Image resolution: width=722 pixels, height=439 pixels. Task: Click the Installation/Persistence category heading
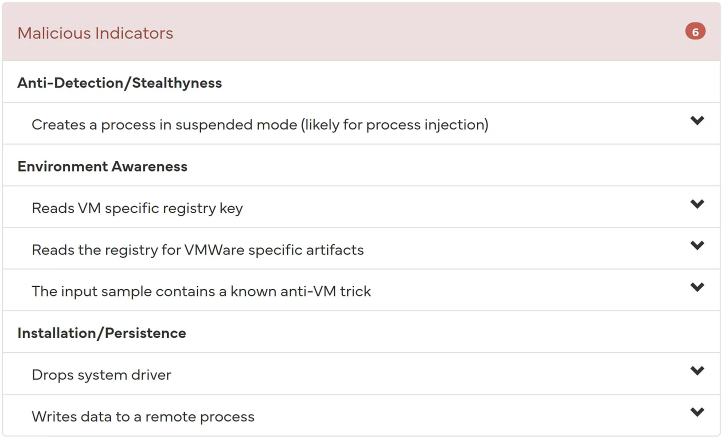click(102, 333)
